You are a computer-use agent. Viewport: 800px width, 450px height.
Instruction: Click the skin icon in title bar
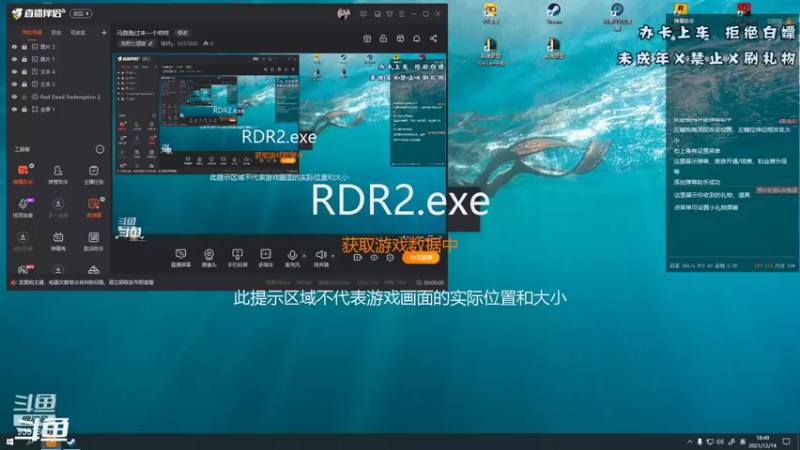[x=389, y=14]
